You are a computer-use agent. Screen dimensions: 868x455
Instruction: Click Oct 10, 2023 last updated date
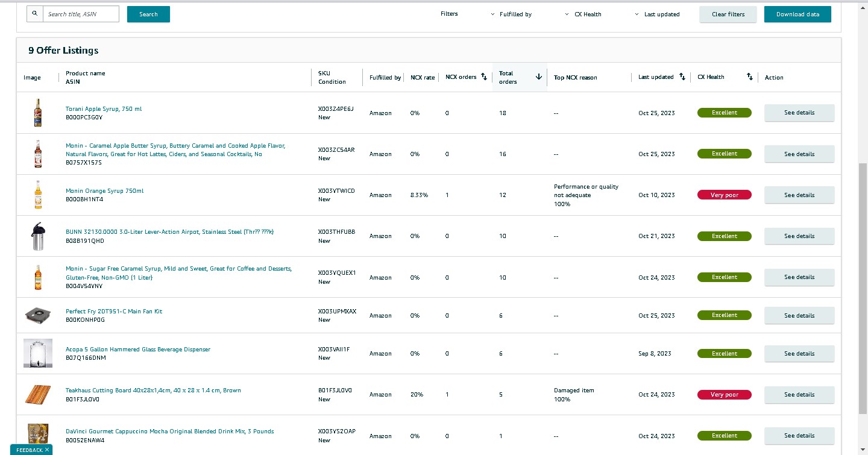pyautogui.click(x=656, y=195)
